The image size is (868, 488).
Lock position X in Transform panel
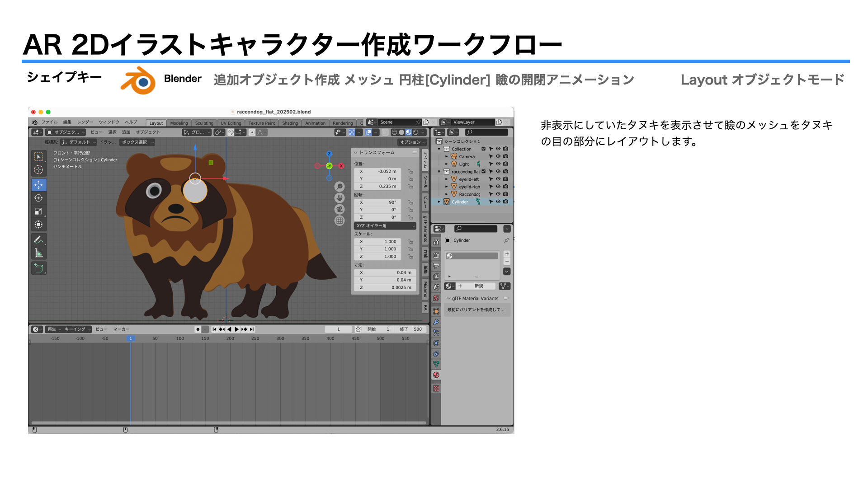tap(410, 172)
